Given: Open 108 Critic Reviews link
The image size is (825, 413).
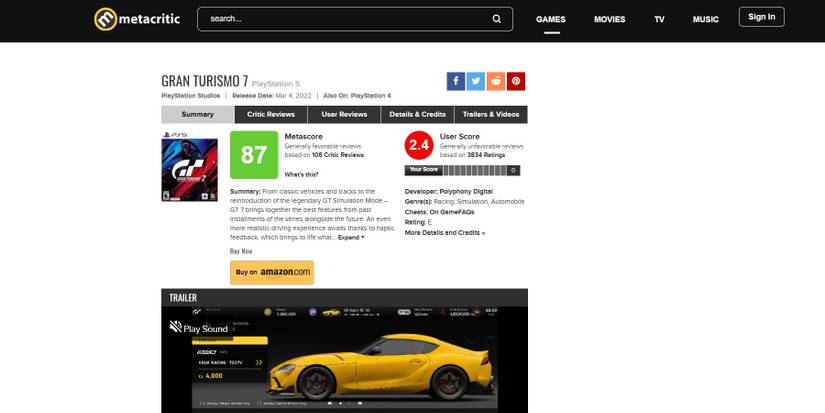Looking at the screenshot, I should click(338, 155).
